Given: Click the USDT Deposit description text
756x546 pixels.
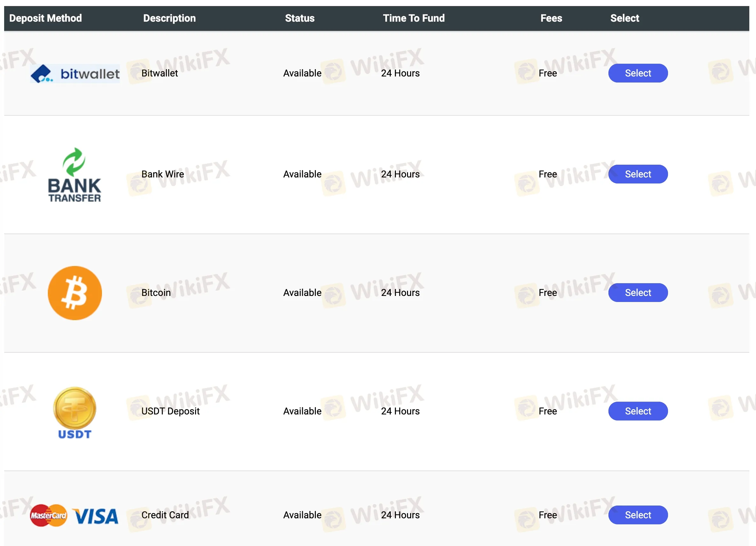Looking at the screenshot, I should pyautogui.click(x=170, y=411).
